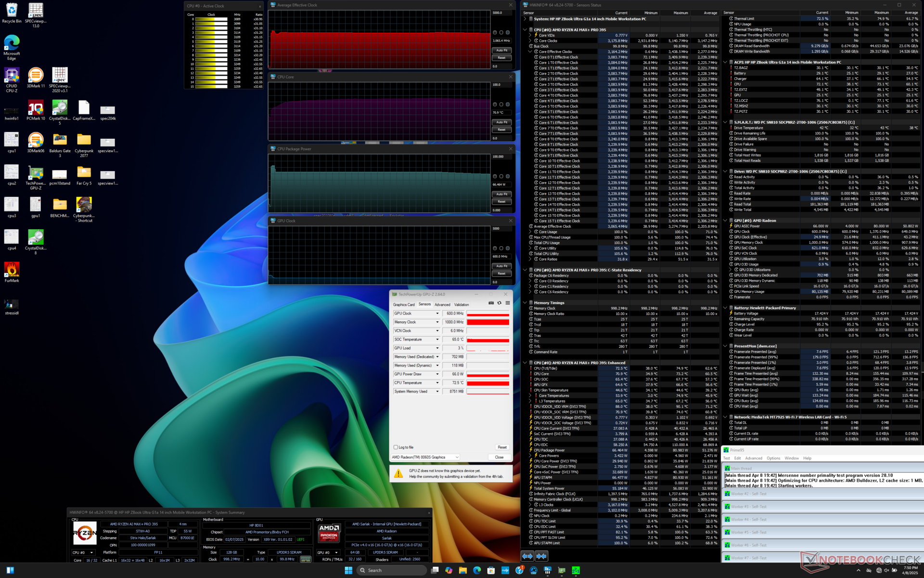Open the GPU Load sensor dropdown

(x=437, y=348)
